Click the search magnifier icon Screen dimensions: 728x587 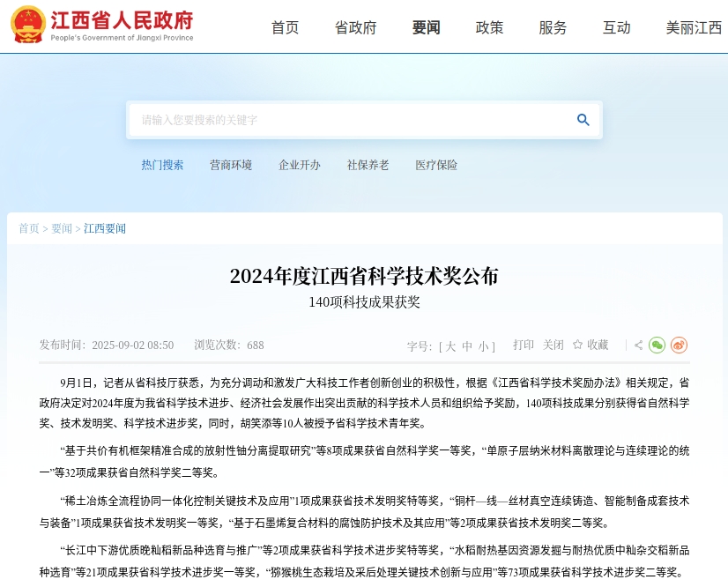pos(583,120)
